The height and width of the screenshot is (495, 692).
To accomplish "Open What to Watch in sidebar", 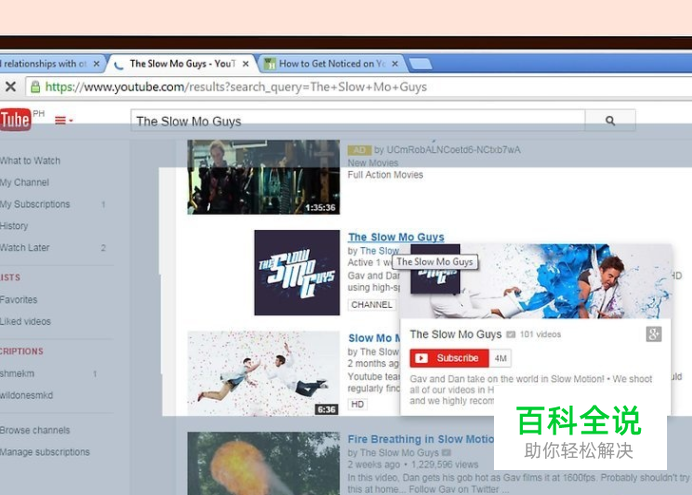I will [30, 161].
